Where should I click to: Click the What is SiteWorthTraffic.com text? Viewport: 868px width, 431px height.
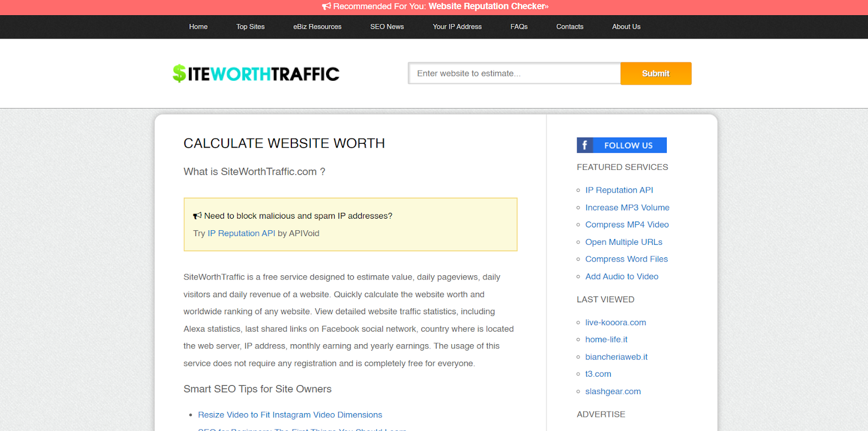coord(254,172)
